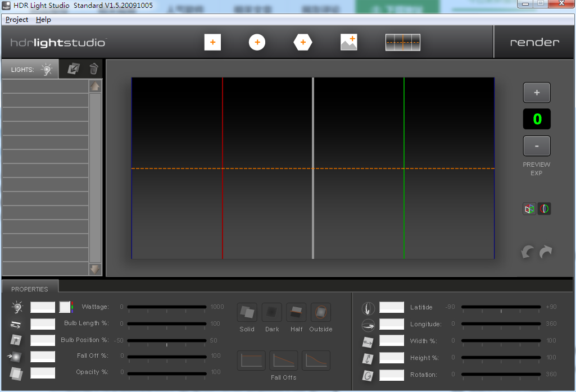Increase preview exposure with plus button
This screenshot has width=576, height=392.
[537, 93]
